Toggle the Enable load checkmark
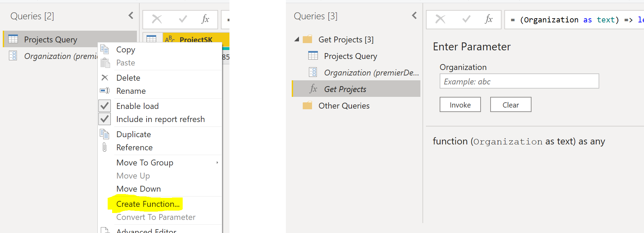644x233 pixels. [105, 106]
